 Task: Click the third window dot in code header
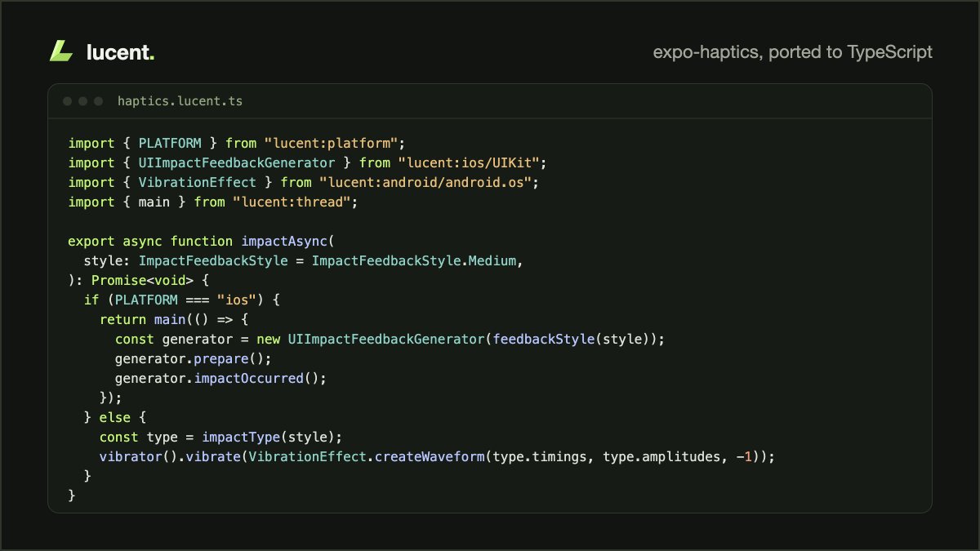coord(99,101)
